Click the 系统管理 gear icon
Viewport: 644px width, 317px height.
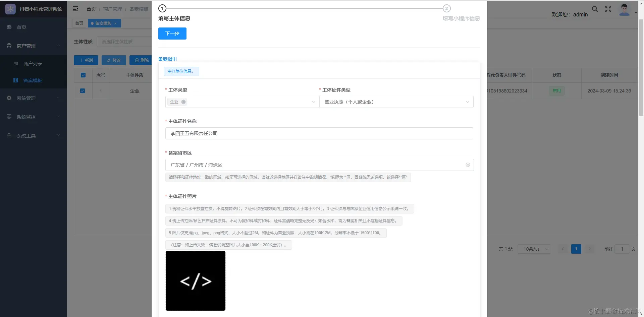click(x=9, y=98)
